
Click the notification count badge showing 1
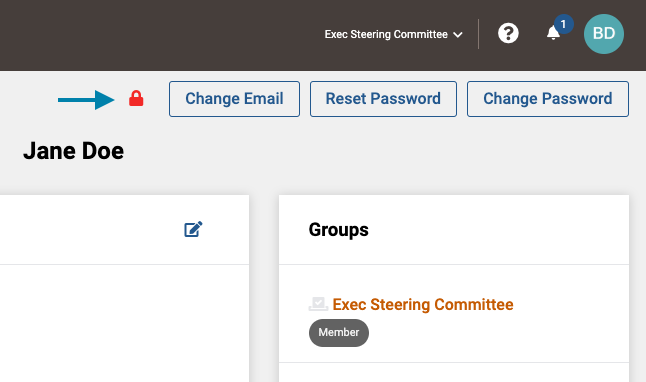point(563,24)
